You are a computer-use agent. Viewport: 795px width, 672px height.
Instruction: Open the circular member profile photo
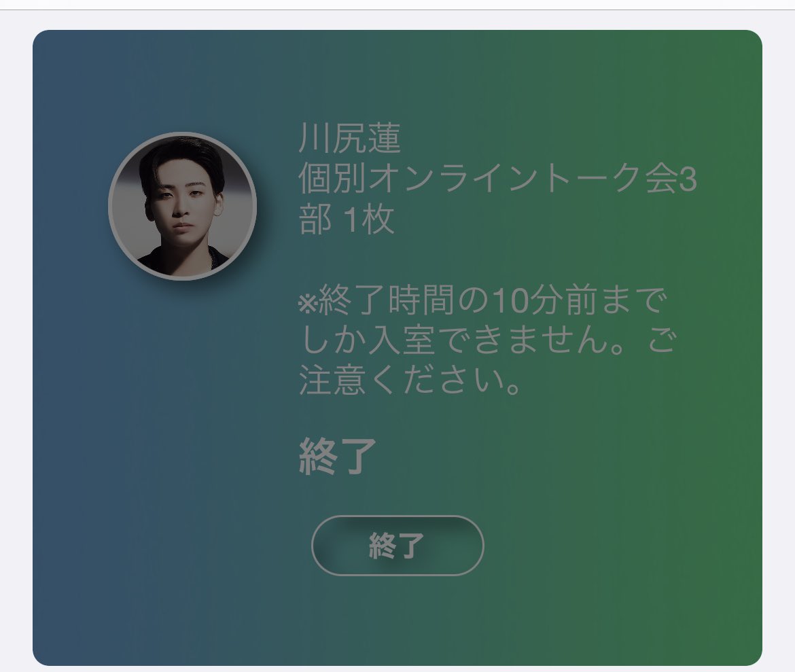(183, 206)
